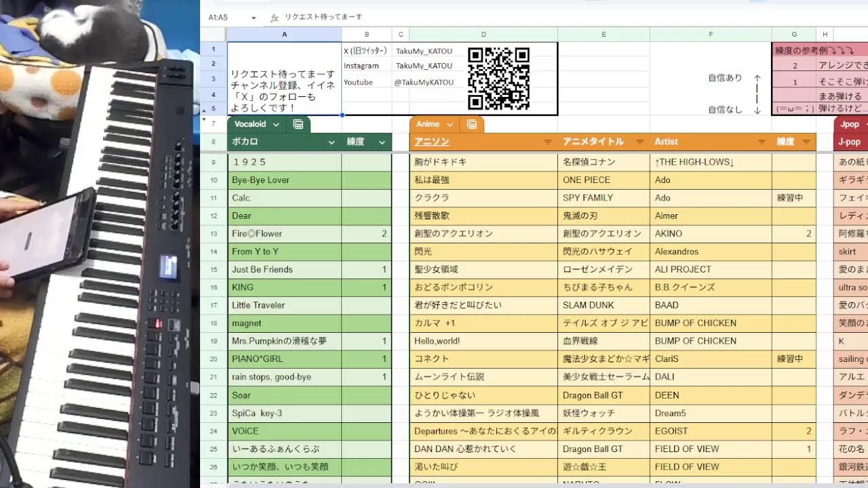Open the 練度 dropdown in Vocaloid table
The image size is (868, 488).
tap(382, 142)
